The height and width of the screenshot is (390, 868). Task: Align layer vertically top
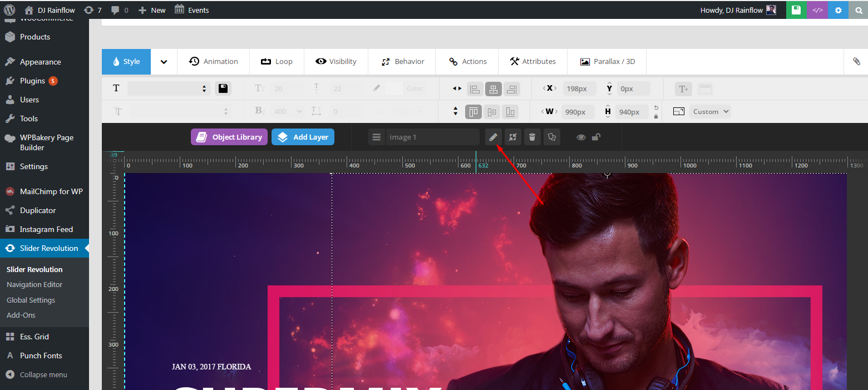474,112
